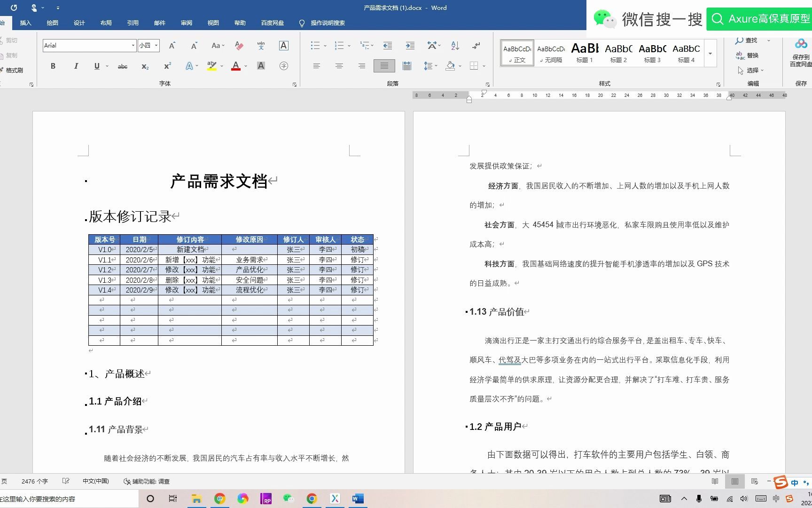Open Axure RP from taskbar
The height and width of the screenshot is (508, 812).
[x=266, y=499]
